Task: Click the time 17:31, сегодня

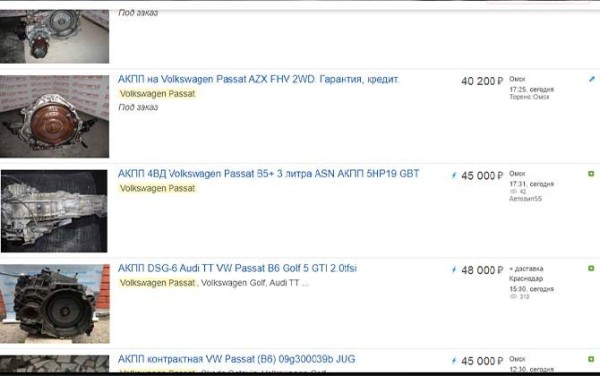Action: [532, 184]
